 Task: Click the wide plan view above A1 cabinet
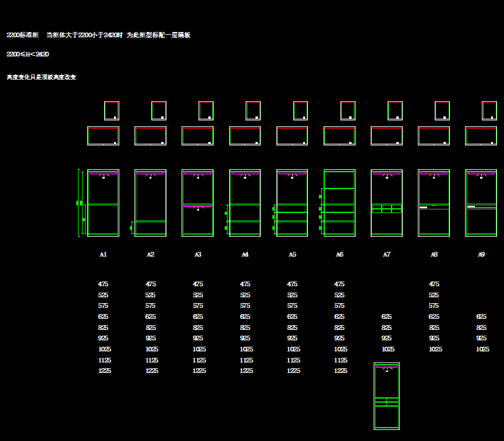[103, 136]
